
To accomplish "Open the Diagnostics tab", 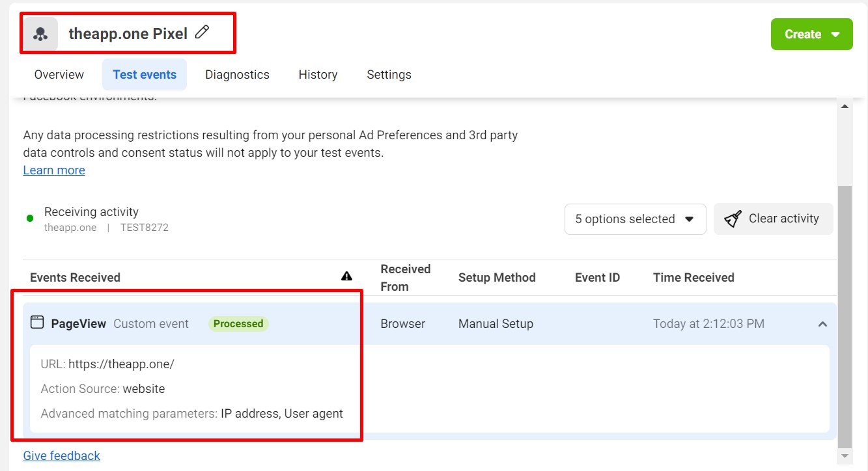I will pos(237,75).
